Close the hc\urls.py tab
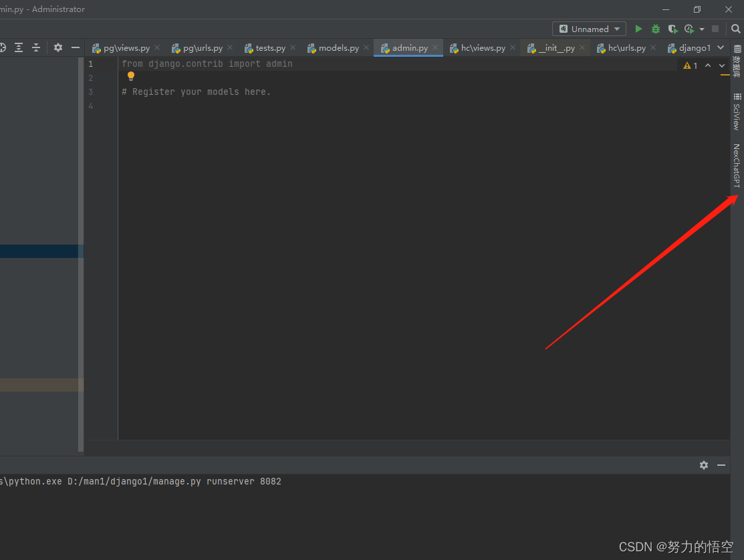Screen dimensions: 744x560 [653, 47]
